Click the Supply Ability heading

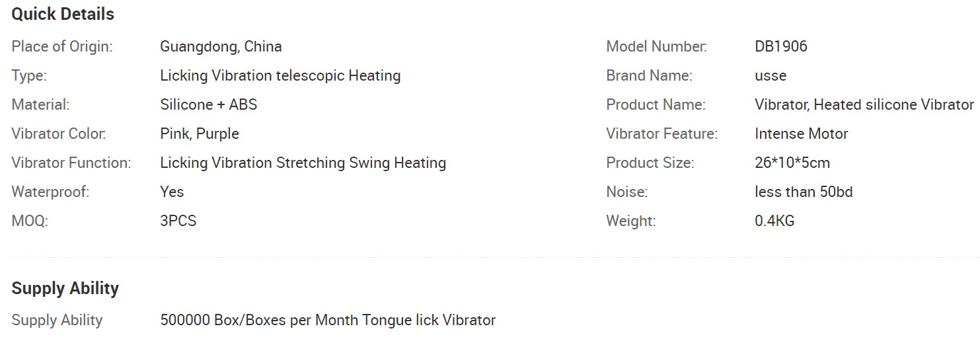(x=65, y=288)
